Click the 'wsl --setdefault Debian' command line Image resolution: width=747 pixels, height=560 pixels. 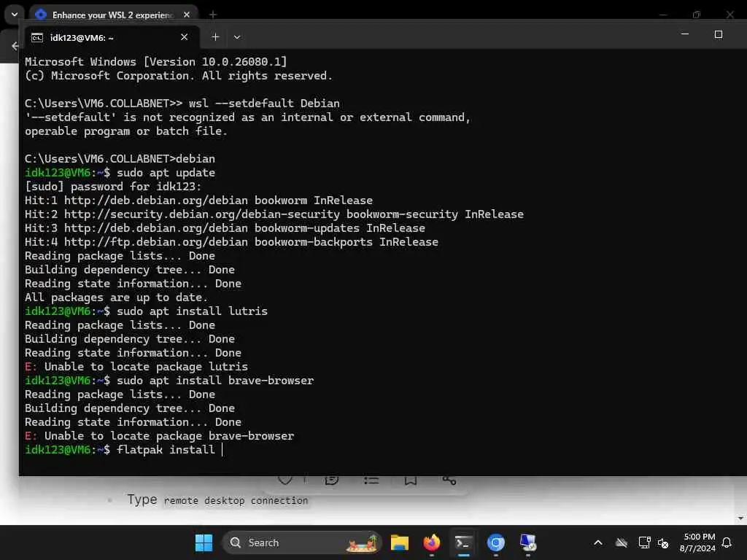tap(182, 104)
